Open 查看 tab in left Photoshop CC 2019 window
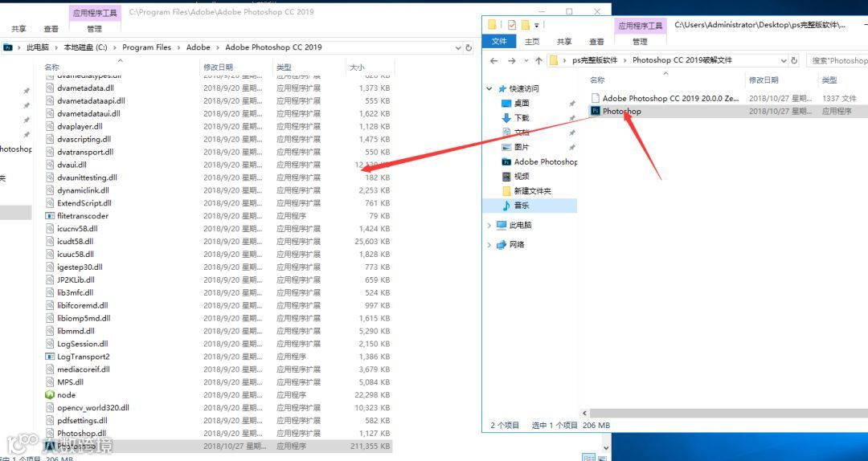 pos(51,29)
